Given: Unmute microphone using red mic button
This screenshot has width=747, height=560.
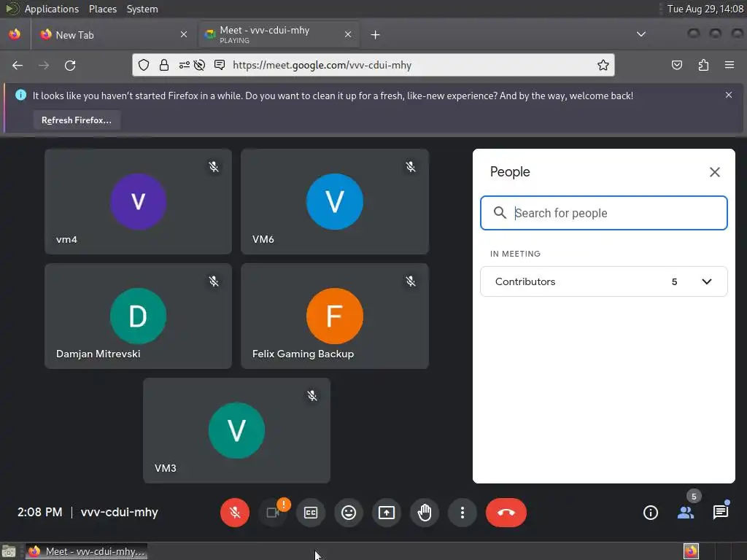Looking at the screenshot, I should pyautogui.click(x=234, y=513).
